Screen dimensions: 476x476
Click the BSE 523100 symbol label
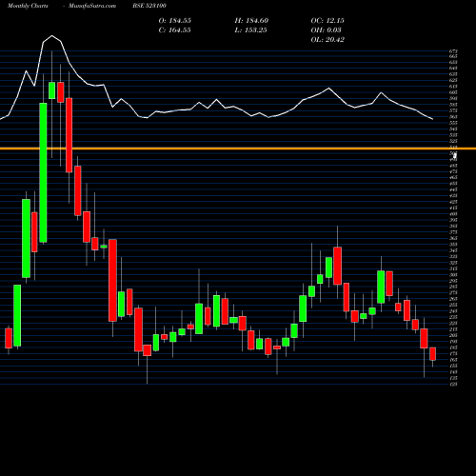[x=149, y=6]
